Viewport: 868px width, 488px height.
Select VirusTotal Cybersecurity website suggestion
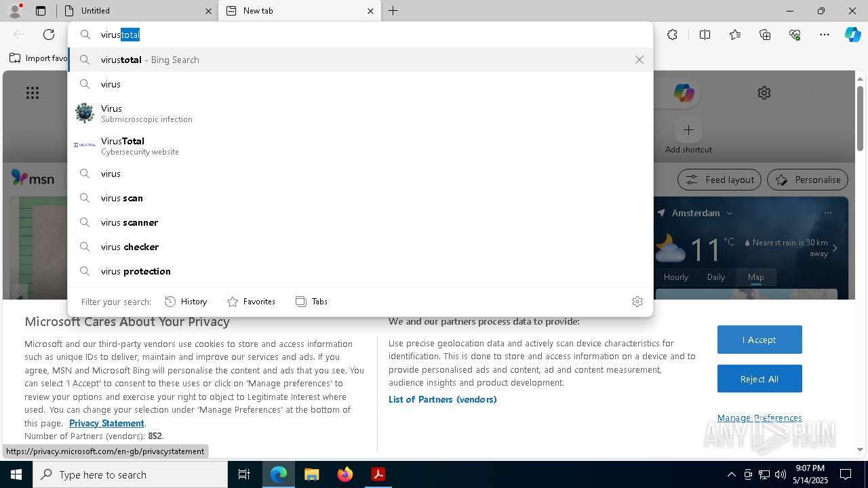pos(361,146)
